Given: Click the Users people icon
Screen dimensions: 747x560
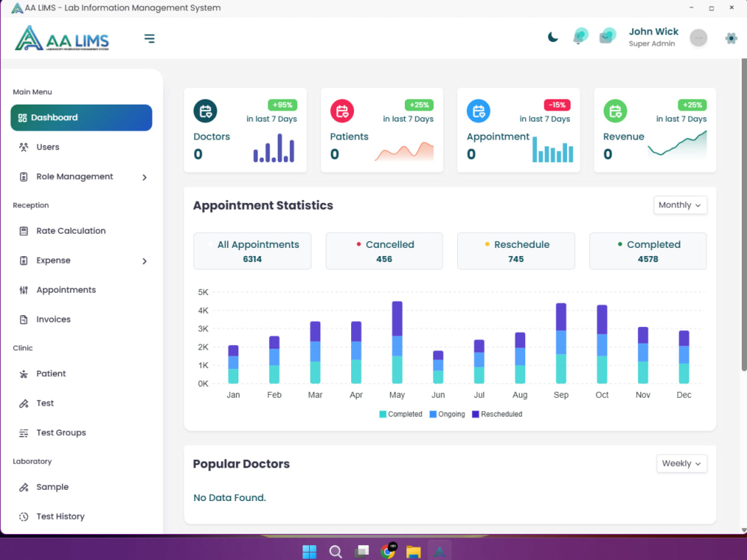Looking at the screenshot, I should tap(23, 147).
